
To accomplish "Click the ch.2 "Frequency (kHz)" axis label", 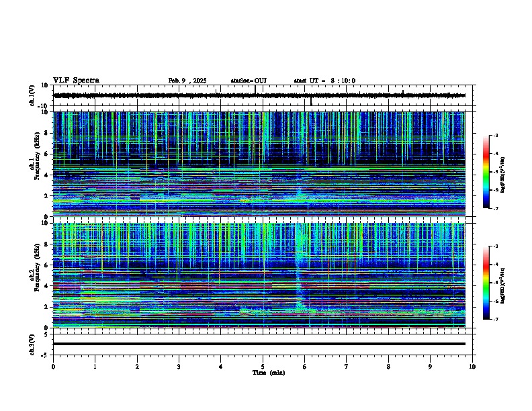I will point(37,267).
